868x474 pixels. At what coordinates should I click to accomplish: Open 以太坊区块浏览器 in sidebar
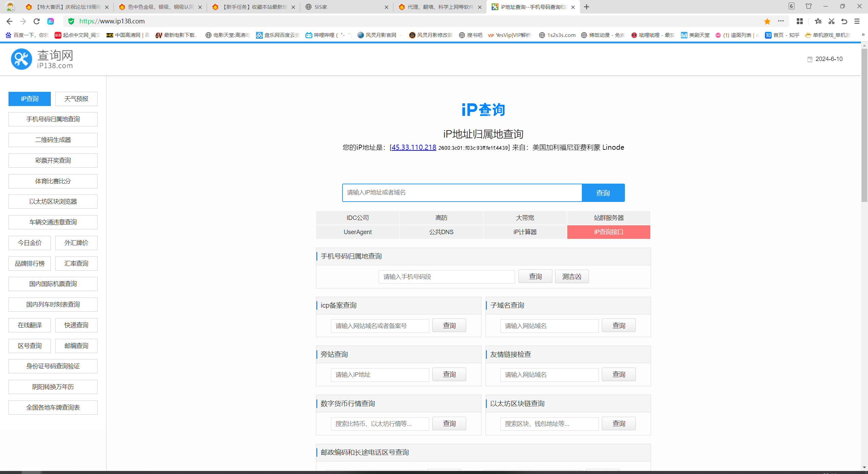(x=53, y=202)
